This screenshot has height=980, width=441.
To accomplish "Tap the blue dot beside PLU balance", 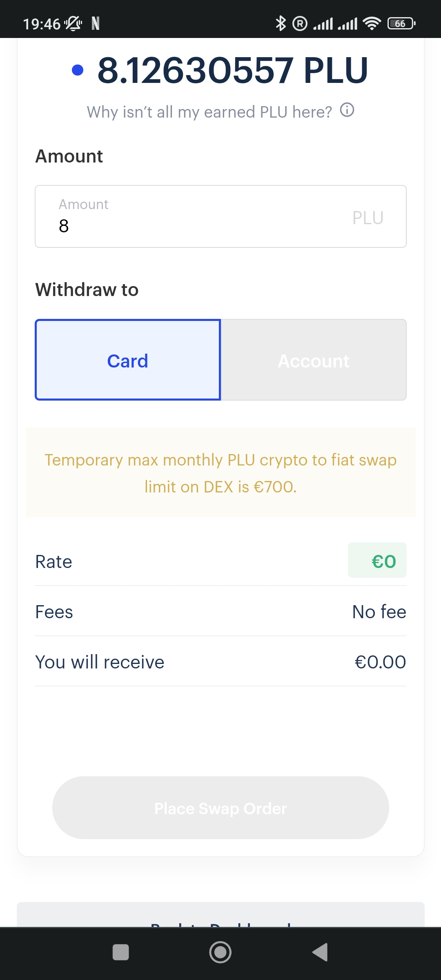I will (78, 70).
